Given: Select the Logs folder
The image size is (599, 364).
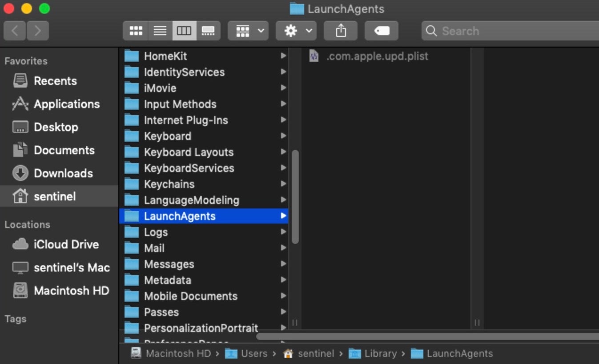Looking at the screenshot, I should [156, 232].
